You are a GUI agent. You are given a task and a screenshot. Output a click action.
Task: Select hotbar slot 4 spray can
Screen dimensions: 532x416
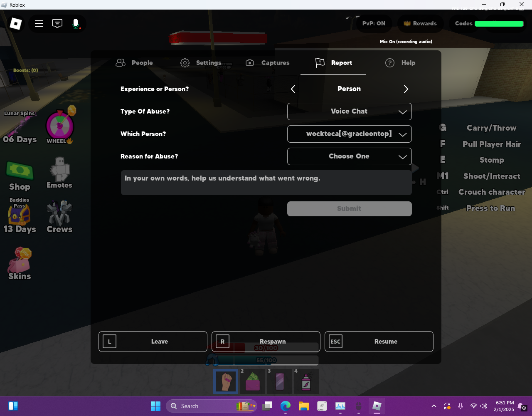click(x=306, y=381)
